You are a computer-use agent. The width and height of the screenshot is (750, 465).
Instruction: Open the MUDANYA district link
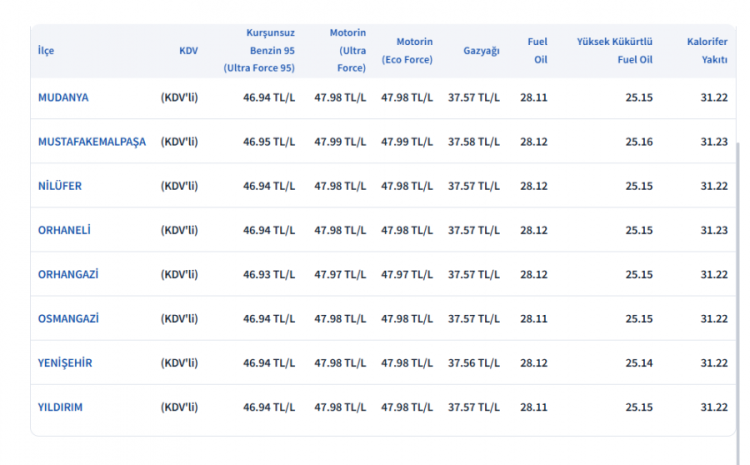[63, 98]
